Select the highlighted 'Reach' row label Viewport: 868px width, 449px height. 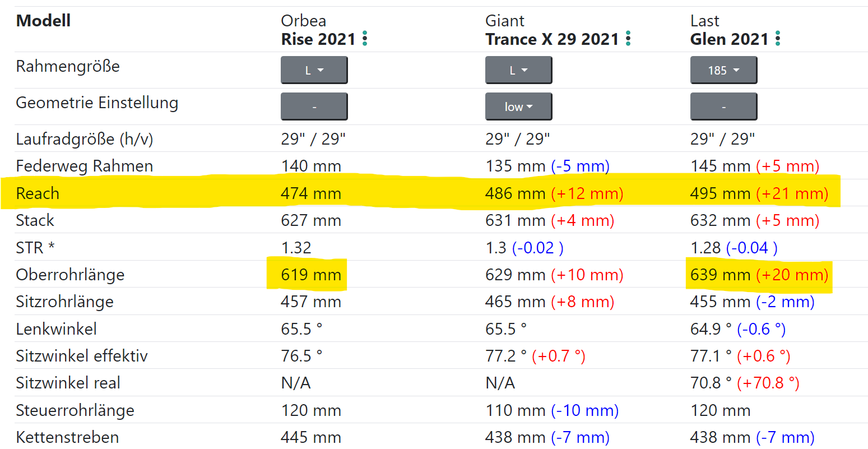tap(38, 193)
